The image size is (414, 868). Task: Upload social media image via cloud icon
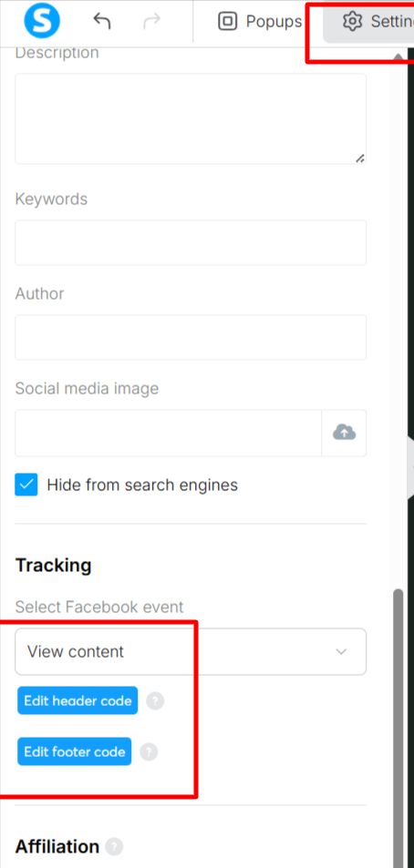tap(344, 433)
